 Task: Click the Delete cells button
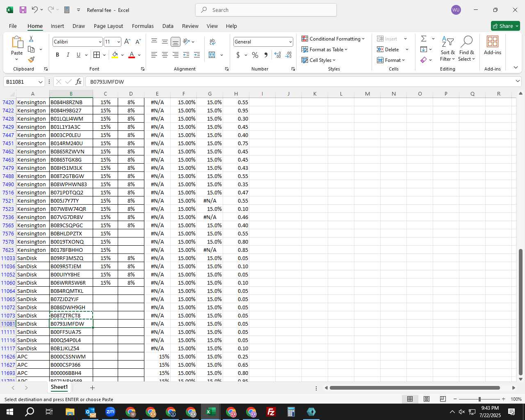tap(388, 49)
